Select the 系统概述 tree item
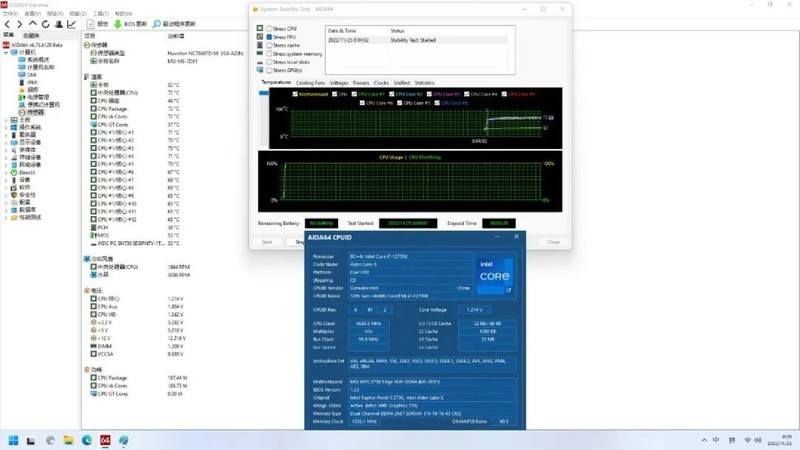 (x=36, y=60)
